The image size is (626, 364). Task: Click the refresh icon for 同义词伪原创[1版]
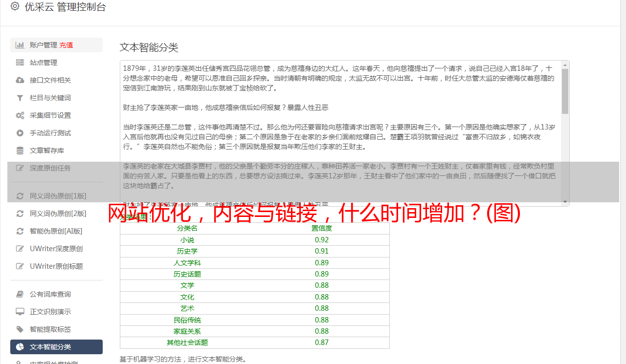(20, 196)
